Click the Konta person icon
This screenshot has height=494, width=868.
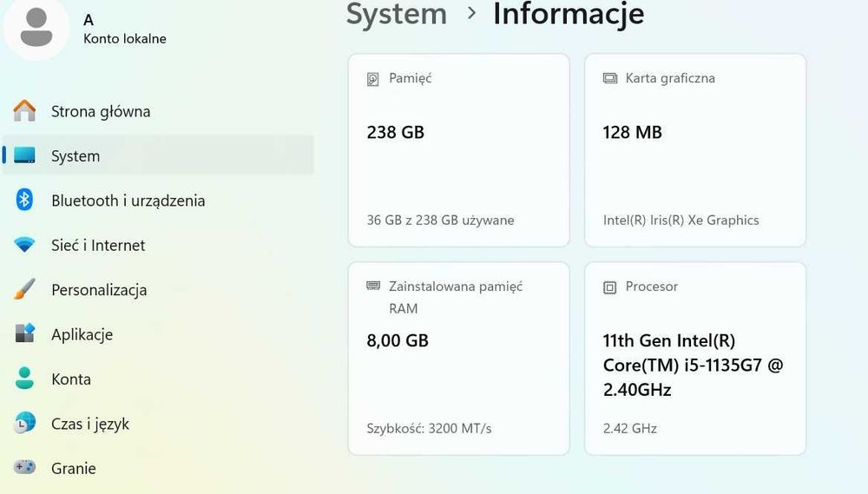[24, 379]
